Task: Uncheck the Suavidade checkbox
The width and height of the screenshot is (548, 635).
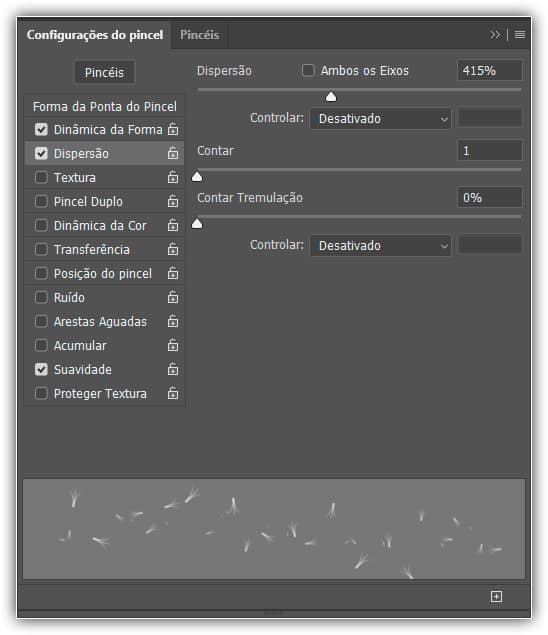Action: pos(41,369)
